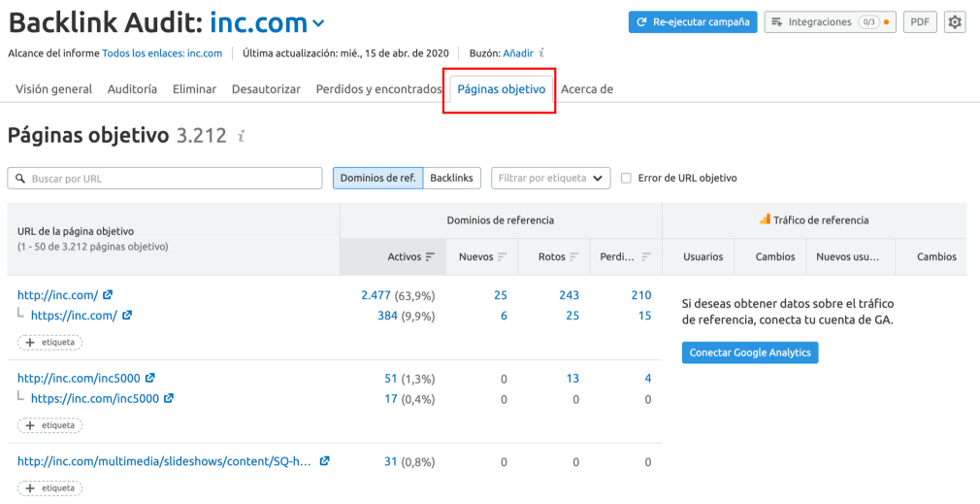Sort by Rotos column sort icon
Image resolution: width=980 pixels, height=504 pixels.
click(x=574, y=256)
